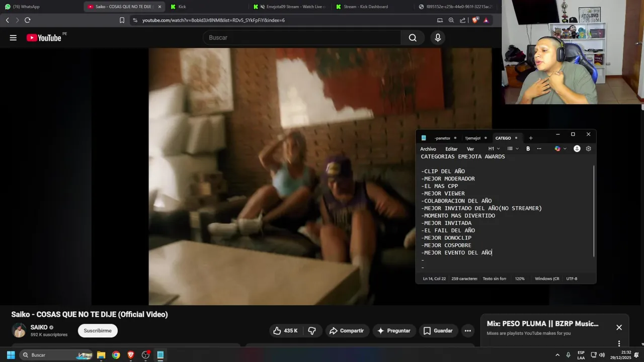Switch to Emejota09 Stream browser tab
Image resolution: width=644 pixels, height=362 pixels.
click(x=289, y=7)
